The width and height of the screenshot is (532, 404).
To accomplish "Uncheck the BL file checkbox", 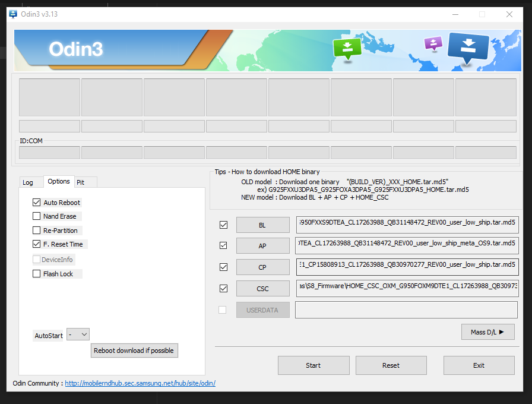I will pyautogui.click(x=224, y=225).
